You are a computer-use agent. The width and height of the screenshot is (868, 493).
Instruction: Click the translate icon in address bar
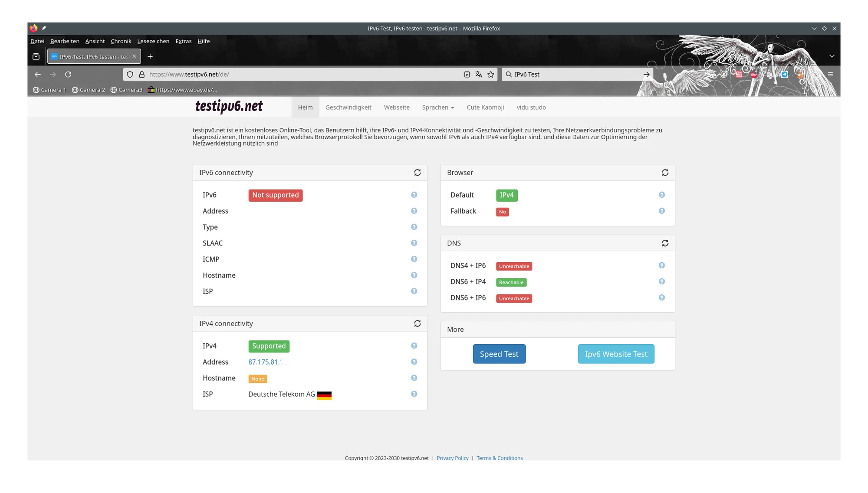pyautogui.click(x=479, y=74)
